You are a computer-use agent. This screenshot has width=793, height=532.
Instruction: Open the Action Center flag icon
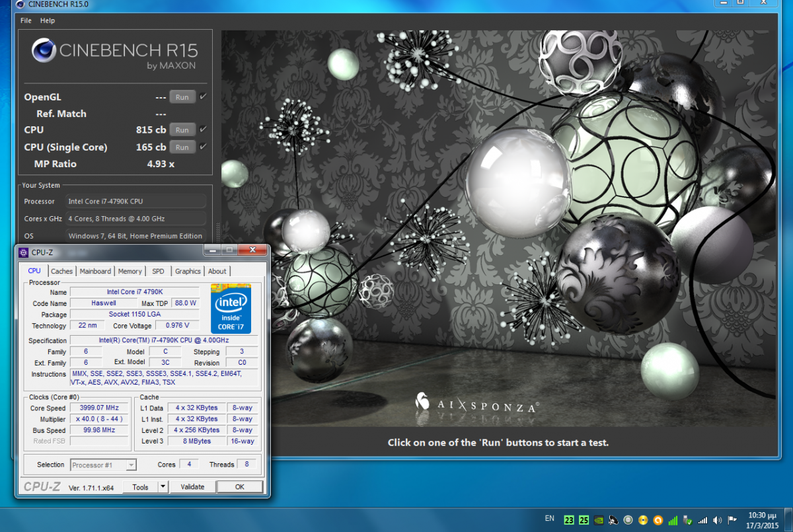[732, 520]
